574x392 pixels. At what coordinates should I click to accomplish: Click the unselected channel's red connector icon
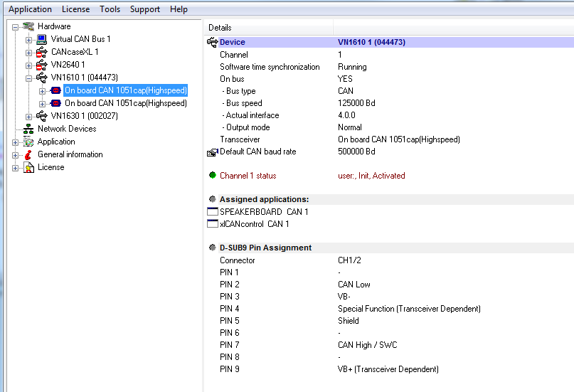click(55, 103)
